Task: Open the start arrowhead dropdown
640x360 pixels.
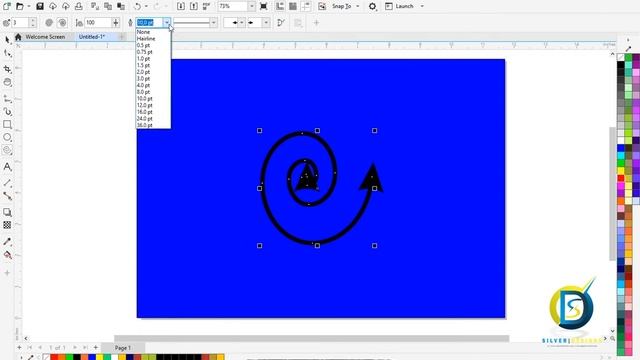Action: tap(242, 23)
